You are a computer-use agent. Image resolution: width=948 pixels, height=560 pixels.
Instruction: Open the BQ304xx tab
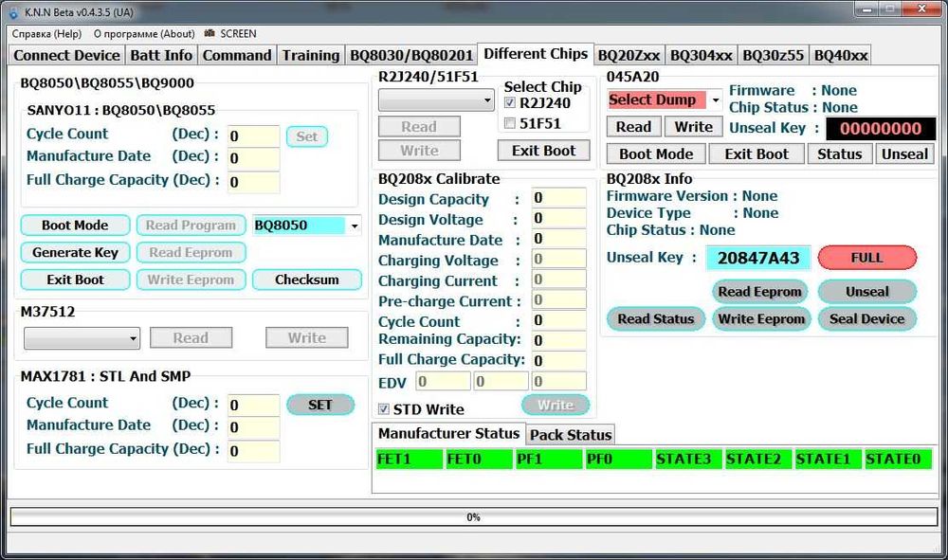[702, 55]
